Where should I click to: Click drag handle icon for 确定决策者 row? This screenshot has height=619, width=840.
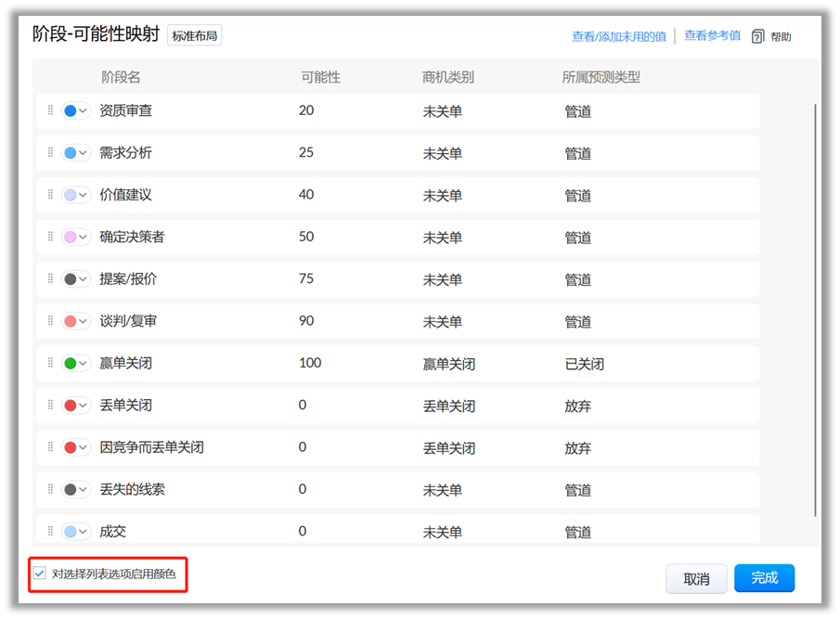[50, 237]
